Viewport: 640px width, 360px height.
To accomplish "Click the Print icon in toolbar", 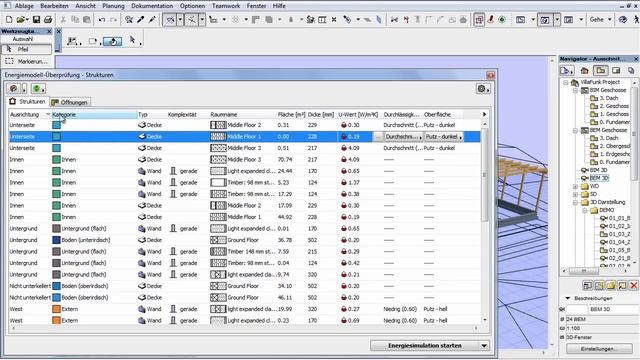I will 48,19.
